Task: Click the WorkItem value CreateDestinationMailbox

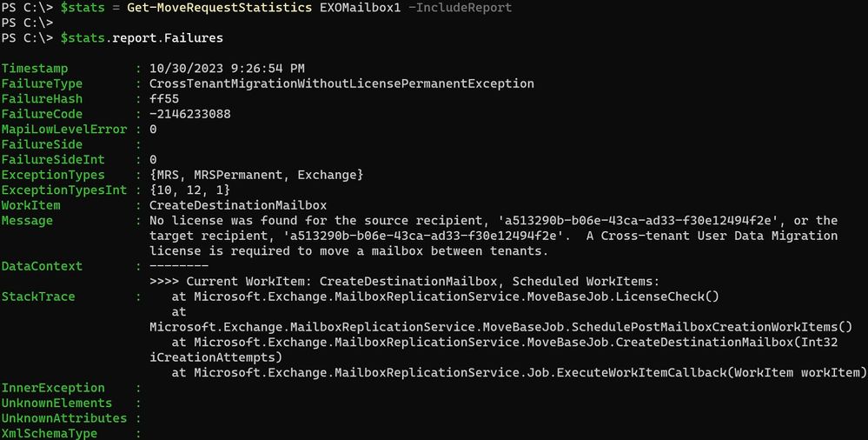Action: 238,205
